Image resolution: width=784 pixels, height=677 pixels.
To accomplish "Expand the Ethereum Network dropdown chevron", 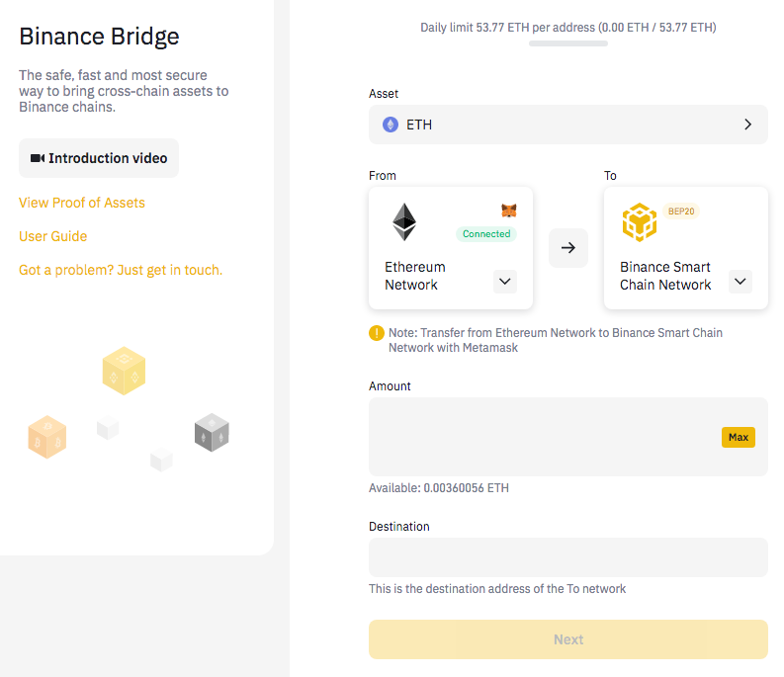I will tap(504, 282).
